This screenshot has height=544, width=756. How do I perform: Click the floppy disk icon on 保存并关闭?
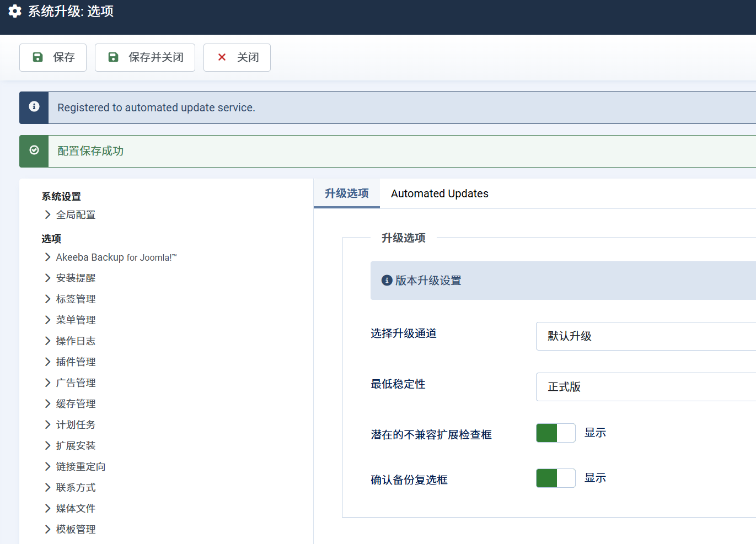(113, 57)
